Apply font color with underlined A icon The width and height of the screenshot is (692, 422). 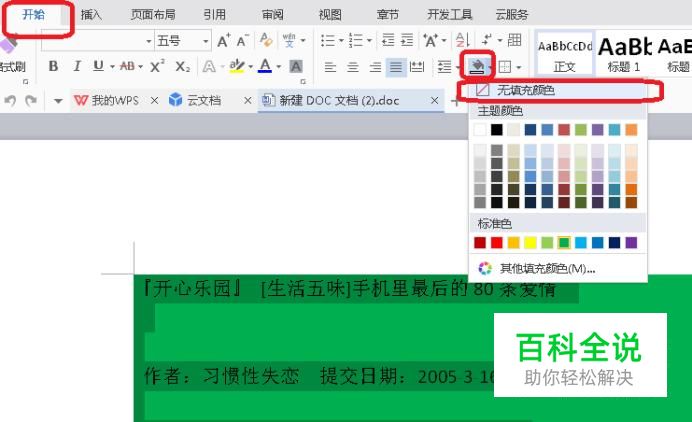coord(265,66)
